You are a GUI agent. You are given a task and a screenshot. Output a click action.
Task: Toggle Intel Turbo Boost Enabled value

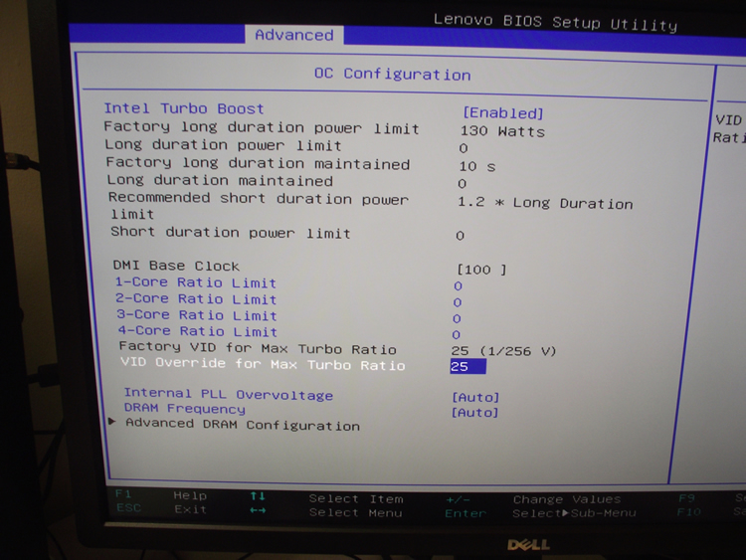(x=503, y=112)
